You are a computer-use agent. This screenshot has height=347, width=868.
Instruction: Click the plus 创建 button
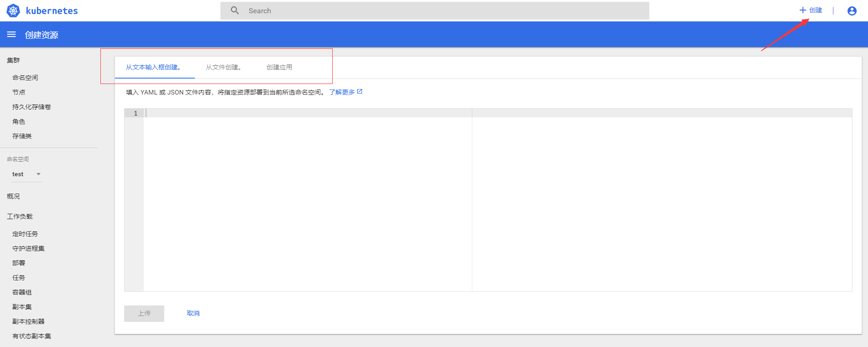[810, 10]
